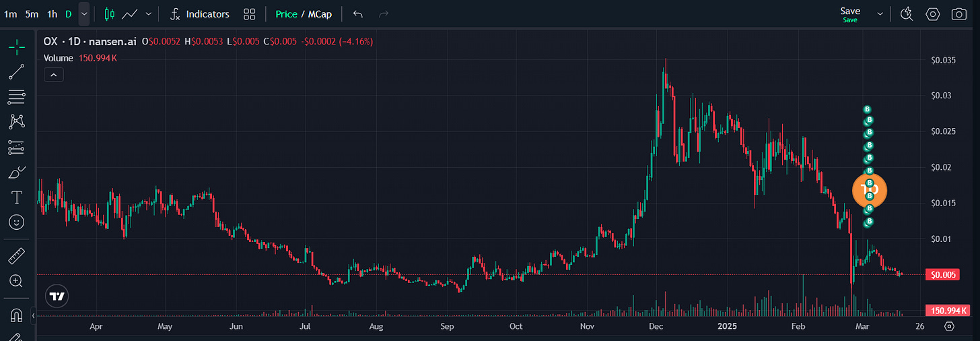Select the trend line drawing tool
The height and width of the screenshot is (341, 980).
tap(17, 72)
